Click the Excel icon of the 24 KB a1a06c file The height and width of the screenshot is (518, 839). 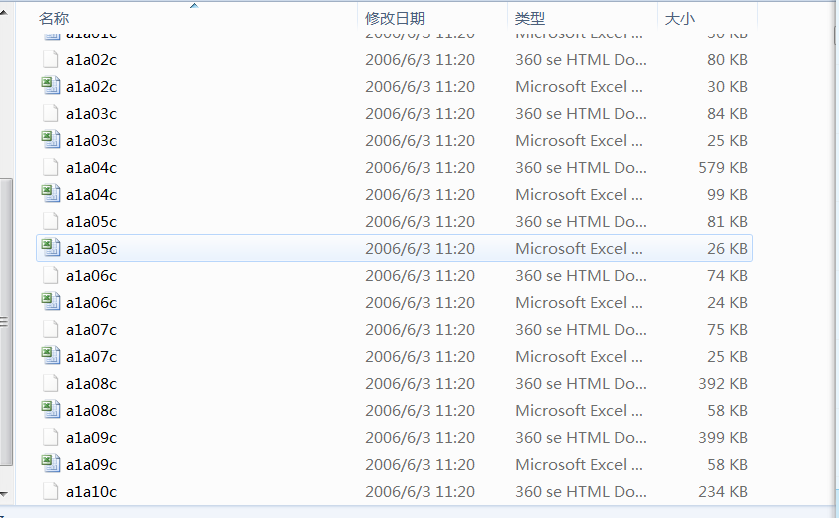click(50, 302)
